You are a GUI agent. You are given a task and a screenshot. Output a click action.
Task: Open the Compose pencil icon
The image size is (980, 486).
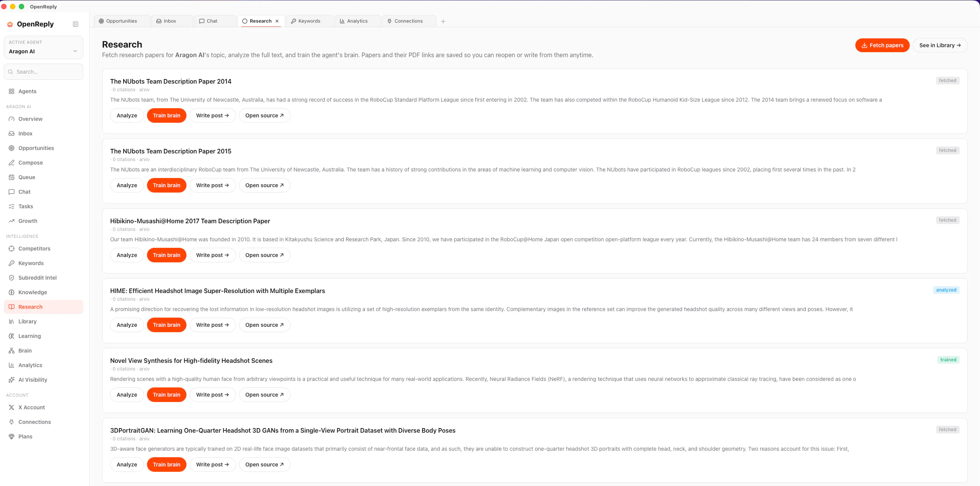pyautogui.click(x=12, y=163)
